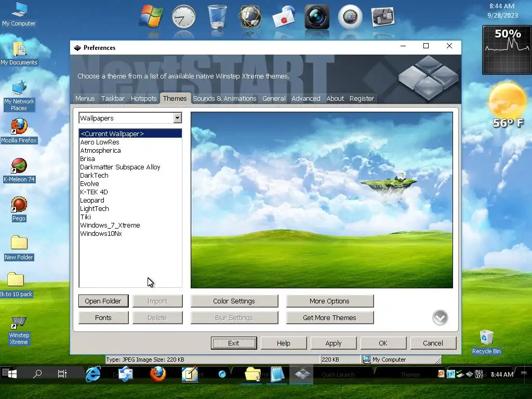Select Darkmatter Subspace Alloy in the list
Screen dimensions: 532x399
[x=130, y=167]
